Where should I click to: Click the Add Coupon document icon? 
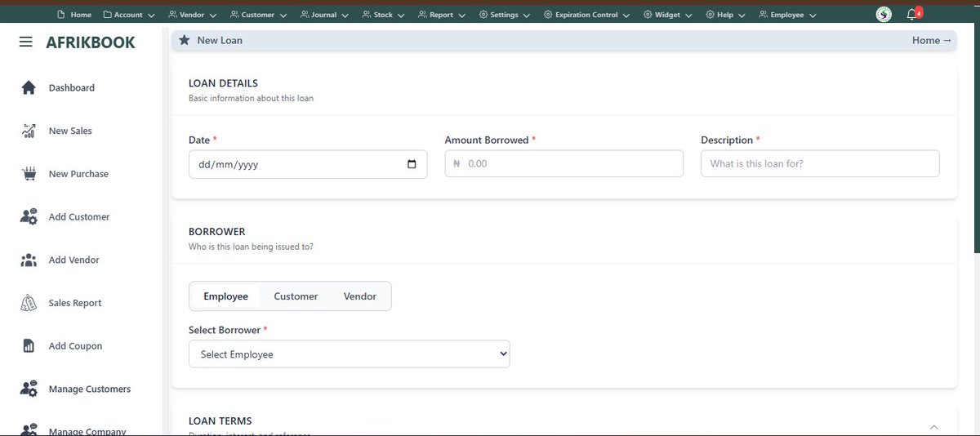tap(29, 346)
